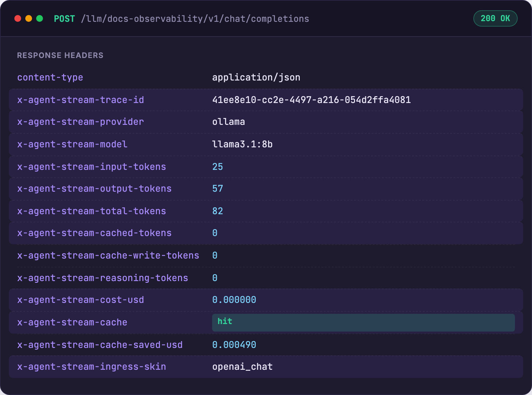The height and width of the screenshot is (395, 532).
Task: Click the x-agent-stream-input-tokens header name
Action: (x=91, y=167)
